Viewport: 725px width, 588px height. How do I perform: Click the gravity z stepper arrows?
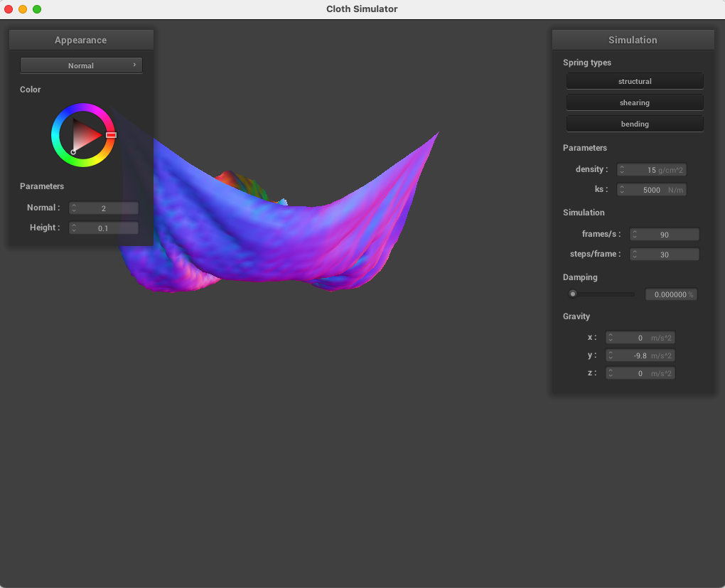tap(611, 373)
